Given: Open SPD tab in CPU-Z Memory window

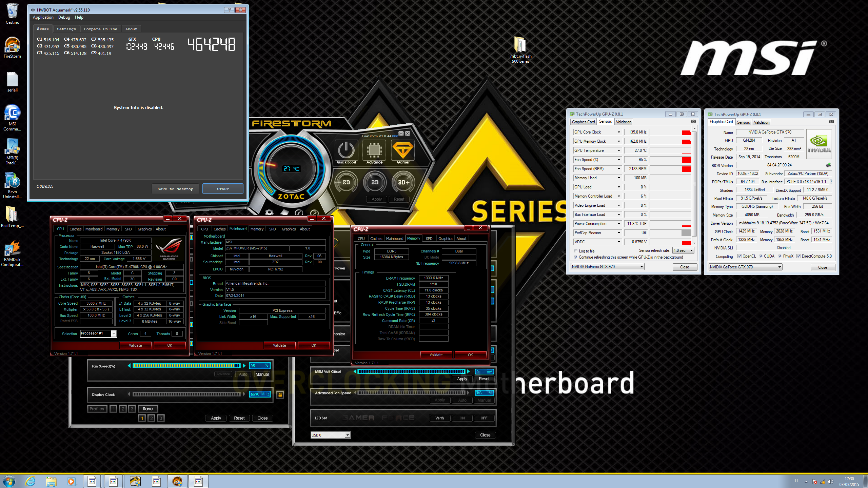Looking at the screenshot, I should pos(429,239).
